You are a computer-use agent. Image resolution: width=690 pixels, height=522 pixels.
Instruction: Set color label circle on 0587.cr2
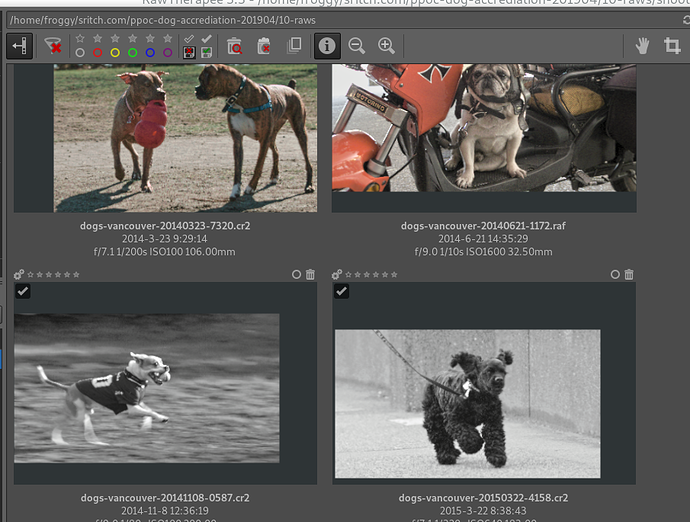pyautogui.click(x=297, y=275)
